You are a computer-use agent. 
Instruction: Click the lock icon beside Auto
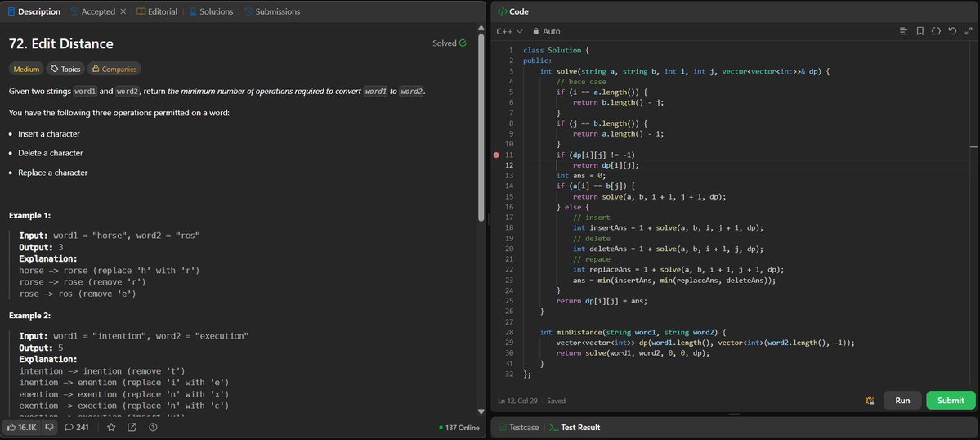click(535, 31)
